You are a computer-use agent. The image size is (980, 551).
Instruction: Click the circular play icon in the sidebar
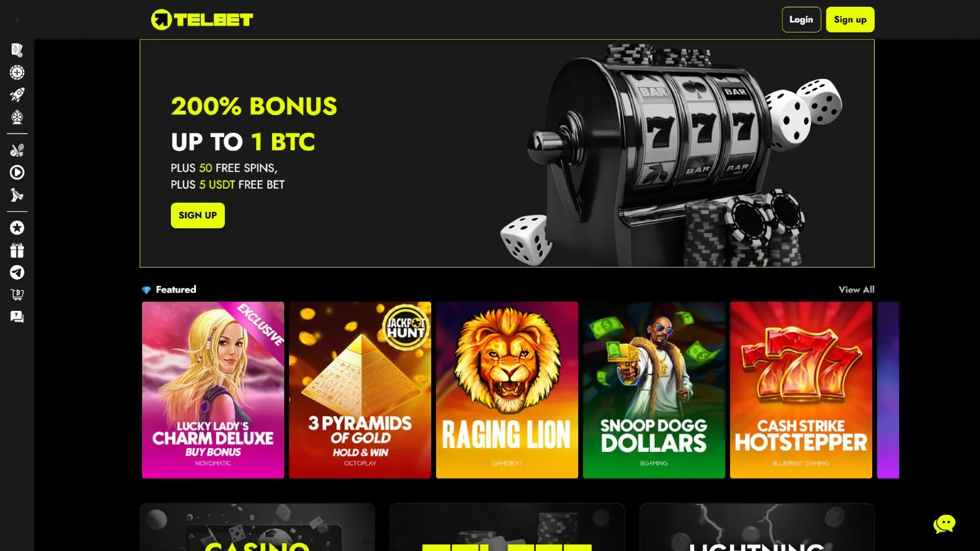click(x=17, y=173)
